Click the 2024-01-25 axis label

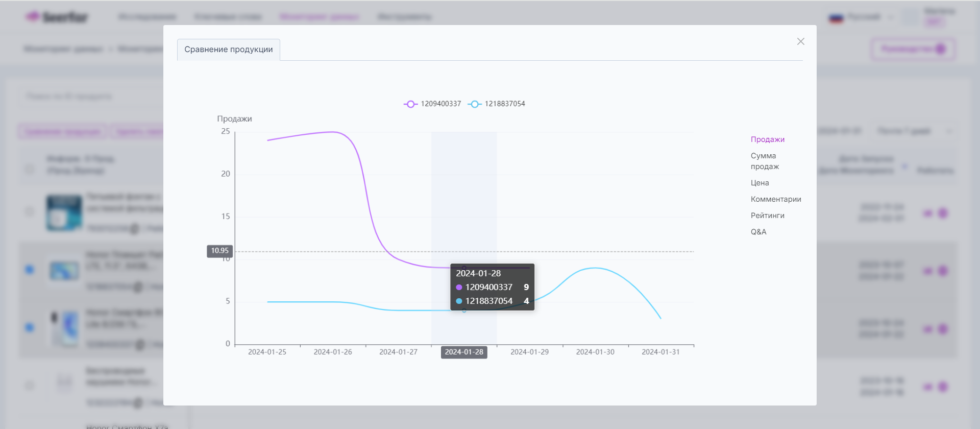coord(267,352)
